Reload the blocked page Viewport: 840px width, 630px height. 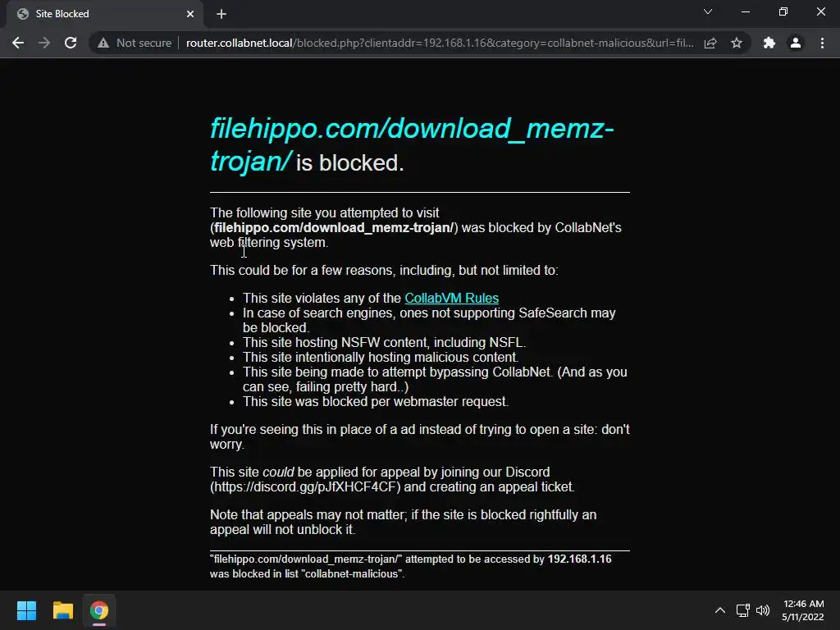71,43
